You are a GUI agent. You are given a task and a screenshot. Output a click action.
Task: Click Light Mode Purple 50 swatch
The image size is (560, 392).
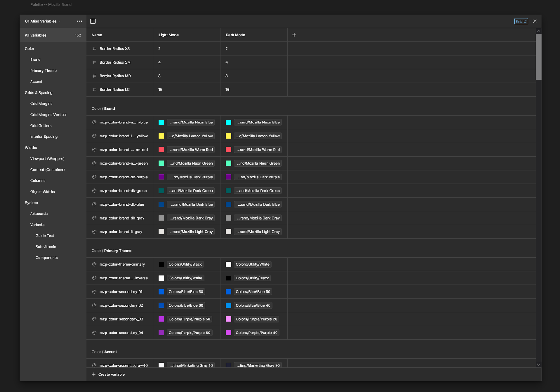[161, 319]
